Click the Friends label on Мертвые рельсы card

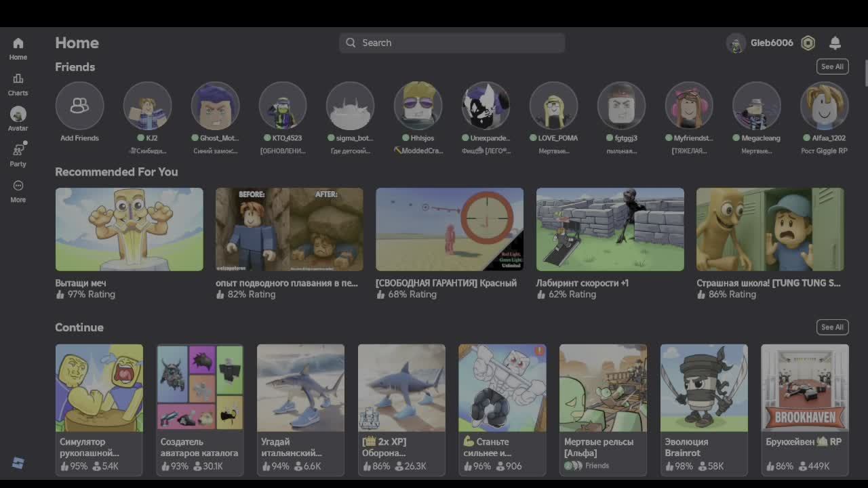tap(597, 466)
